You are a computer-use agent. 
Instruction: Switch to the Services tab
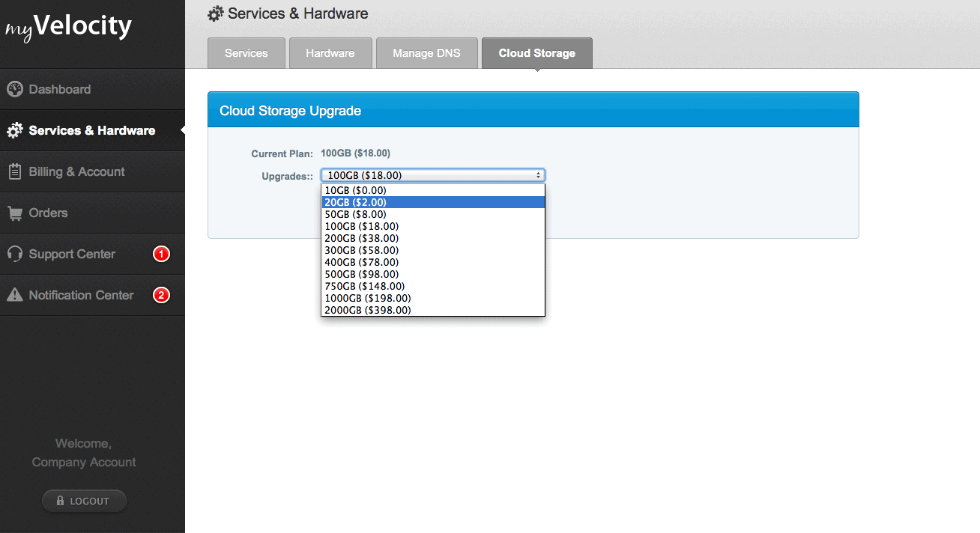coord(246,53)
